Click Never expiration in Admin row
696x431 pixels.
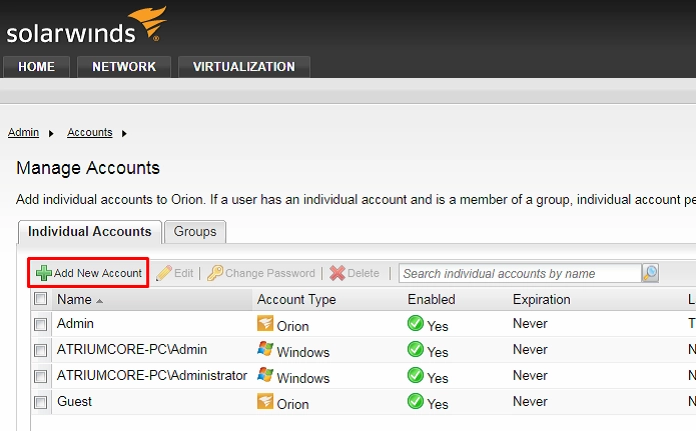point(530,323)
